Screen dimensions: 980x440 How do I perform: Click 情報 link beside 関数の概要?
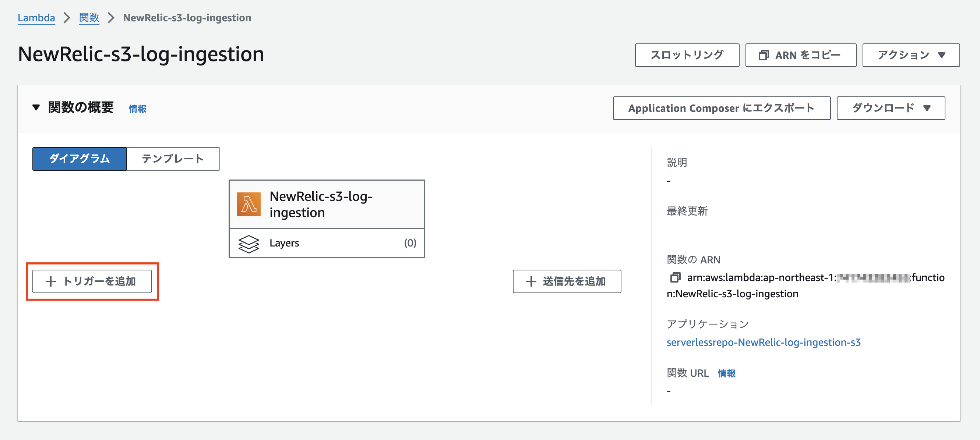pyautogui.click(x=137, y=109)
